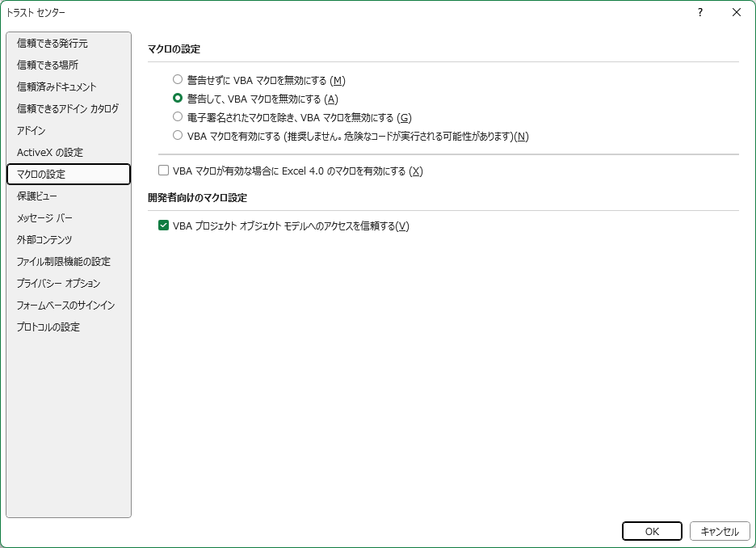Viewport: 756px width, 548px height.
Task: Click the help question mark icon
Action: (700, 12)
